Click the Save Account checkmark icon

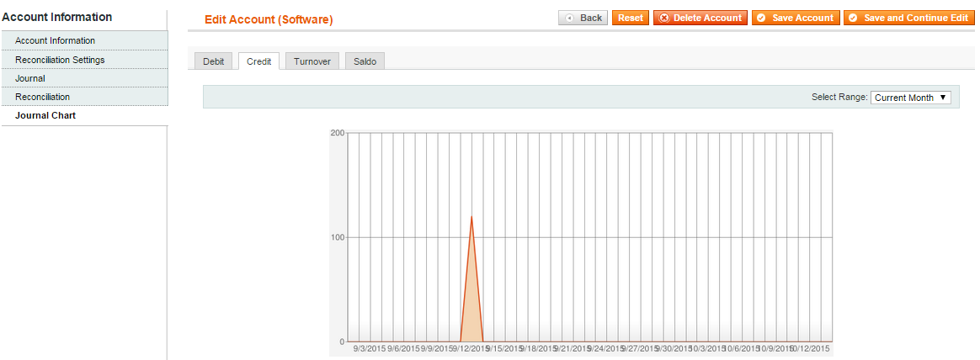click(x=760, y=18)
